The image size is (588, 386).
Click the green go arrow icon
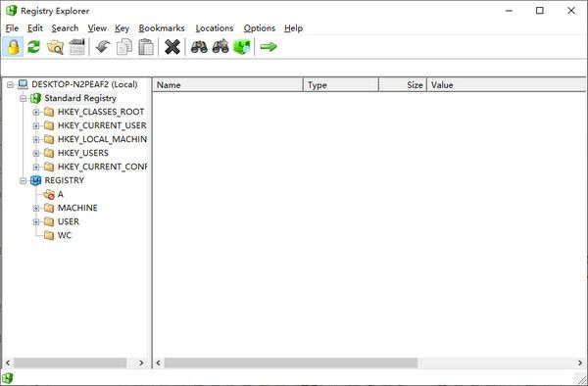pyautogui.click(x=269, y=47)
